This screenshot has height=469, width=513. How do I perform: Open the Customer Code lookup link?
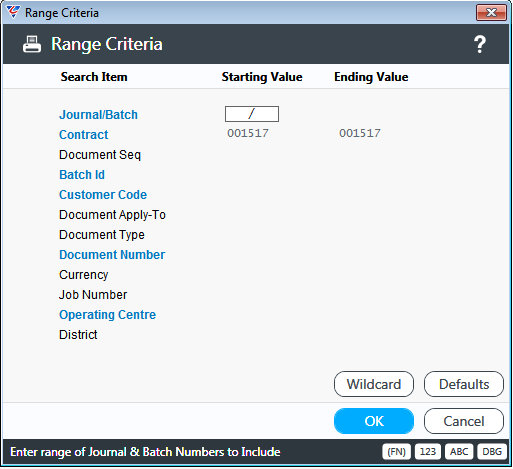103,195
